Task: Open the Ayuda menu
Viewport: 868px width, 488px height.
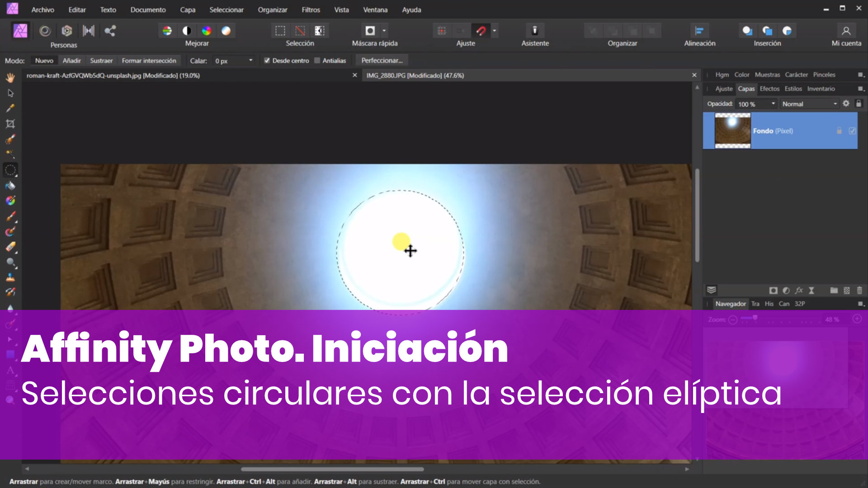Action: [x=411, y=9]
